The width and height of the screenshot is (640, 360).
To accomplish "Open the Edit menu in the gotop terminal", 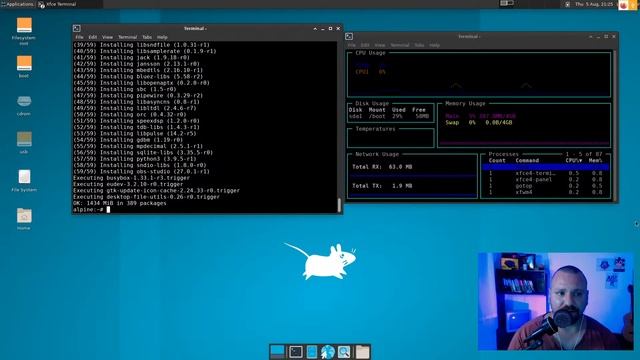I will [x=365, y=45].
